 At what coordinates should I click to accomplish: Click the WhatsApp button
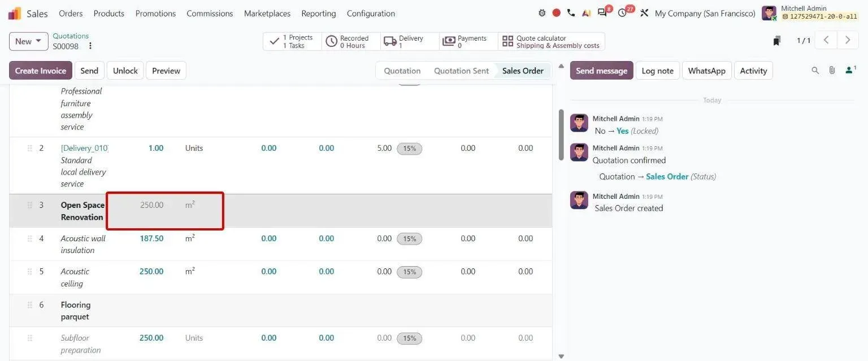(x=707, y=71)
